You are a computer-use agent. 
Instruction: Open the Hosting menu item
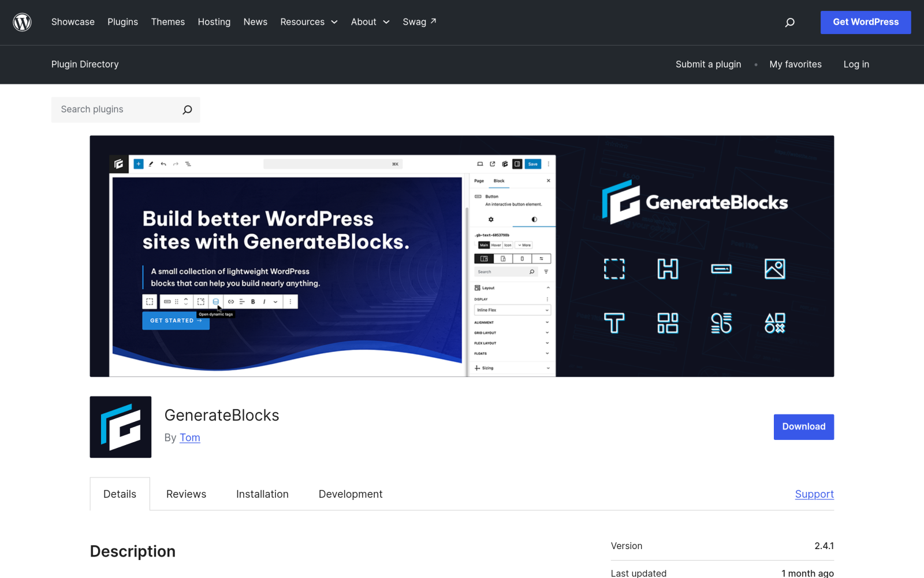pyautogui.click(x=214, y=22)
